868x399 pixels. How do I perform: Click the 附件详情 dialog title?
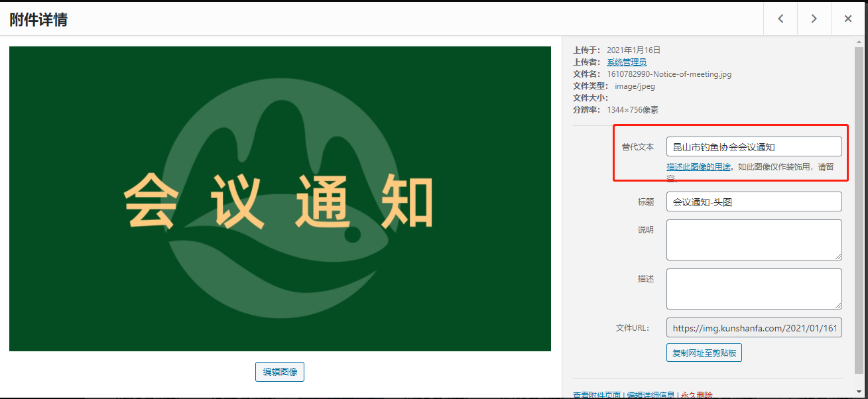[38, 19]
